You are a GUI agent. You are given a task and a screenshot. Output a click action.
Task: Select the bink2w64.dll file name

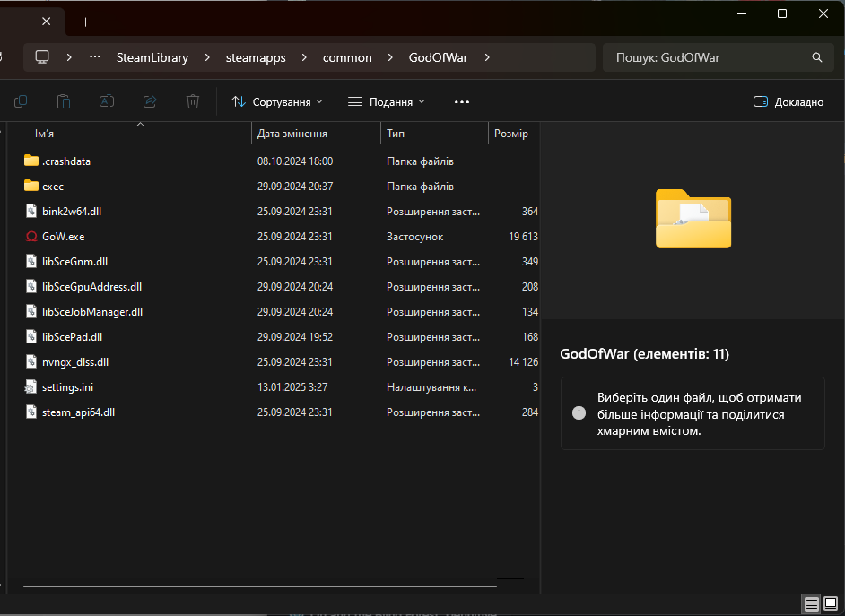72,211
